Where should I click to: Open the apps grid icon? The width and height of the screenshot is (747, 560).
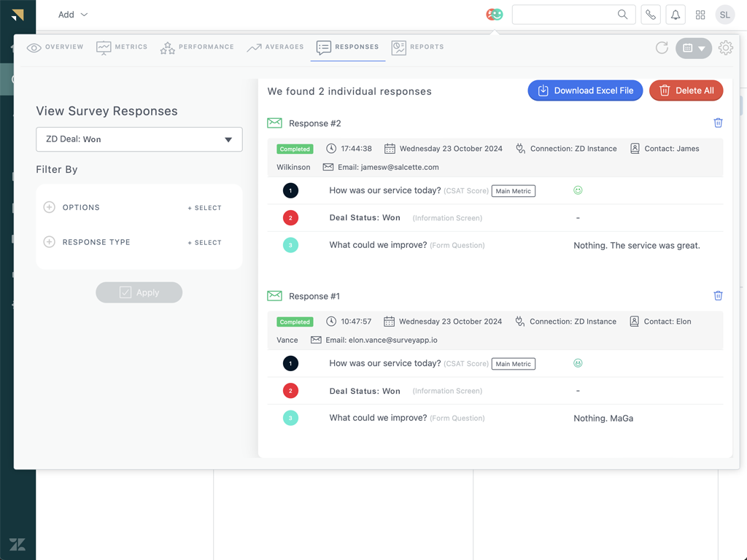[700, 15]
